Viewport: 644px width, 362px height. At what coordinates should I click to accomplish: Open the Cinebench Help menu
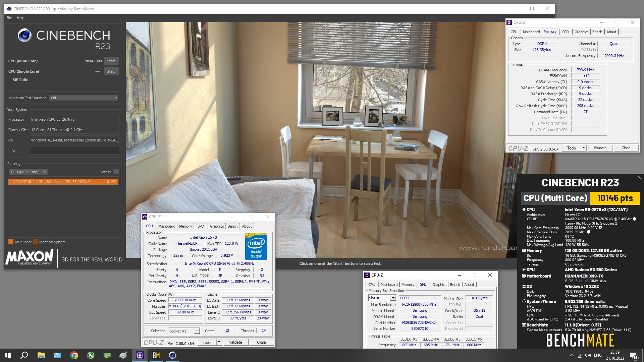[x=20, y=18]
